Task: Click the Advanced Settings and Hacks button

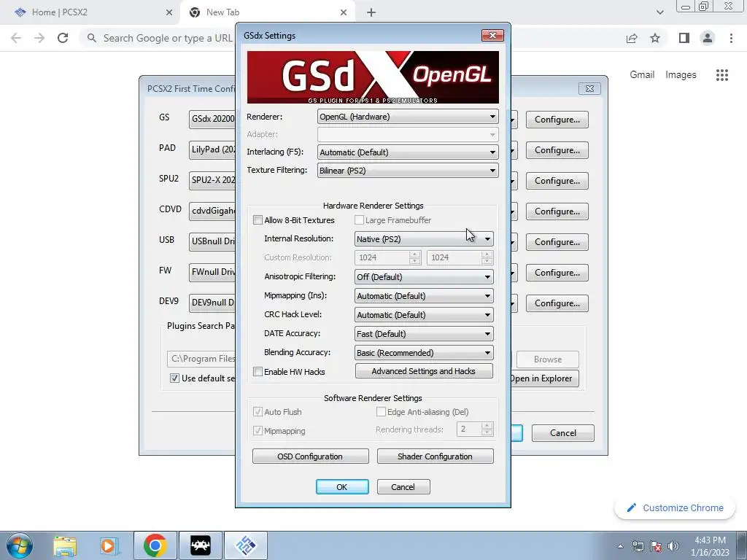Action: point(424,371)
